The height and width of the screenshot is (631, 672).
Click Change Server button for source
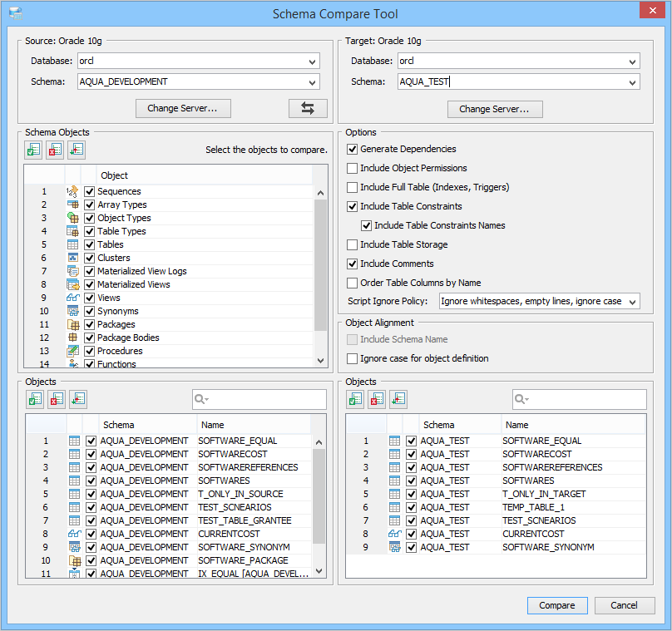[183, 108]
